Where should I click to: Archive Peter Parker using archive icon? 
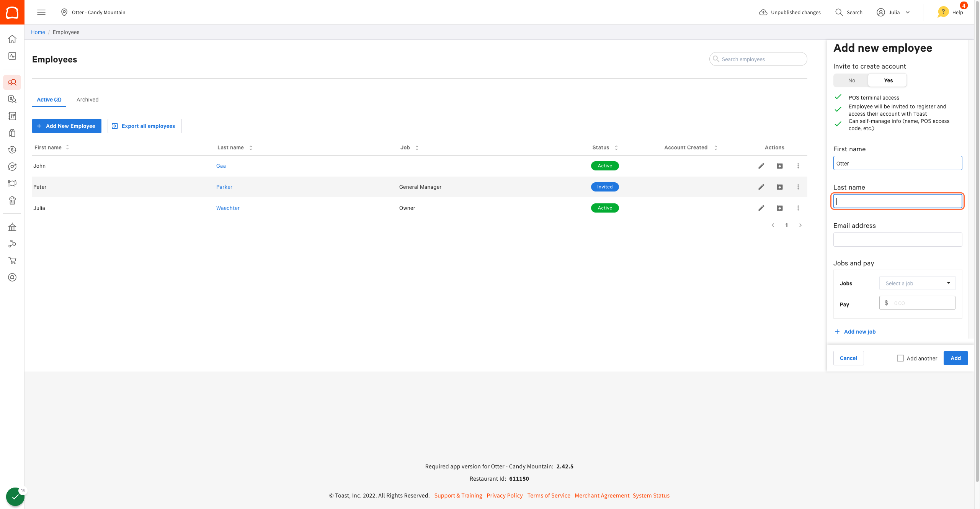tap(779, 187)
